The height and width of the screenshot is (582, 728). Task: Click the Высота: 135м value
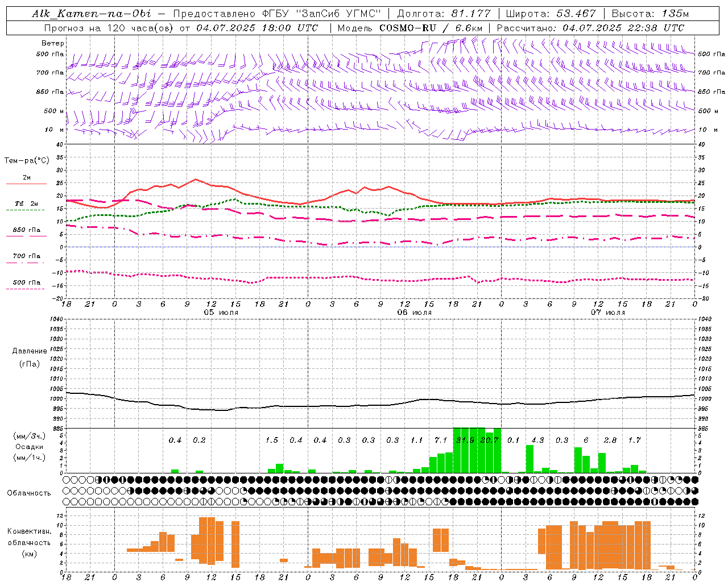[650, 14]
